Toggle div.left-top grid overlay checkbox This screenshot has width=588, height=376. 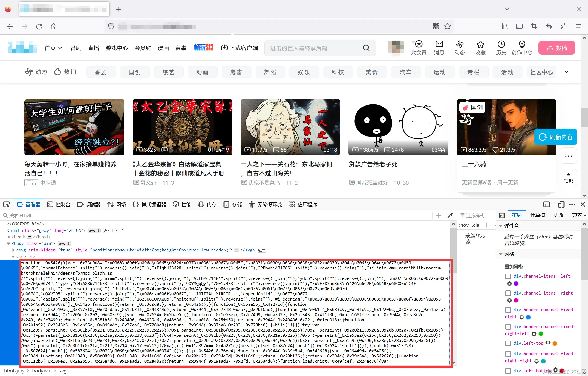[508, 343]
